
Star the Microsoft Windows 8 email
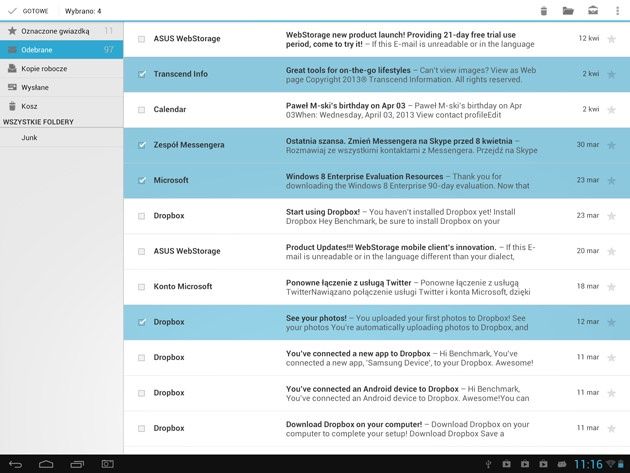click(x=612, y=180)
